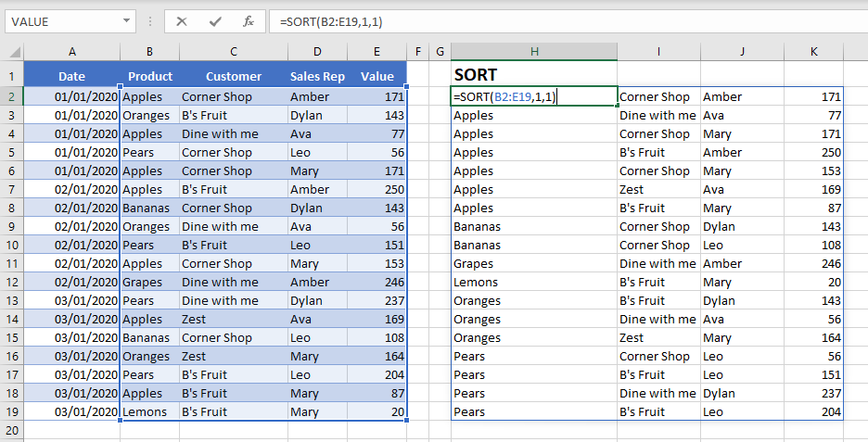Open Insert Function fx dialog
This screenshot has height=442, width=868.
click(249, 21)
